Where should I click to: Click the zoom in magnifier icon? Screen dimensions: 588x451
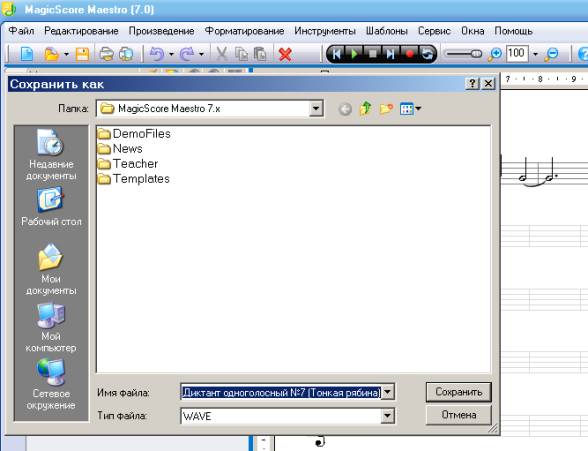495,54
